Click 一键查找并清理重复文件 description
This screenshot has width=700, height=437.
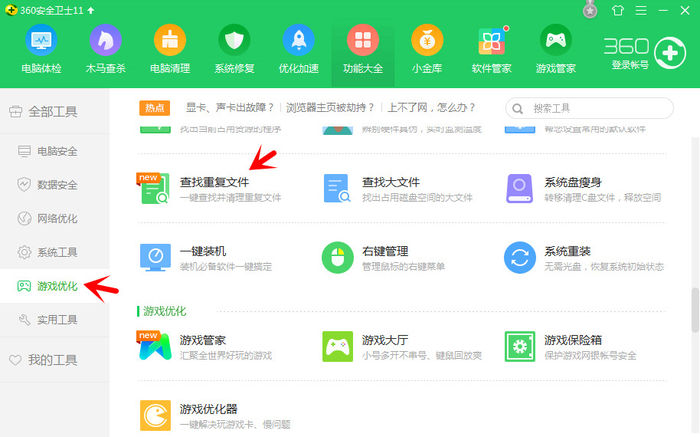231,198
